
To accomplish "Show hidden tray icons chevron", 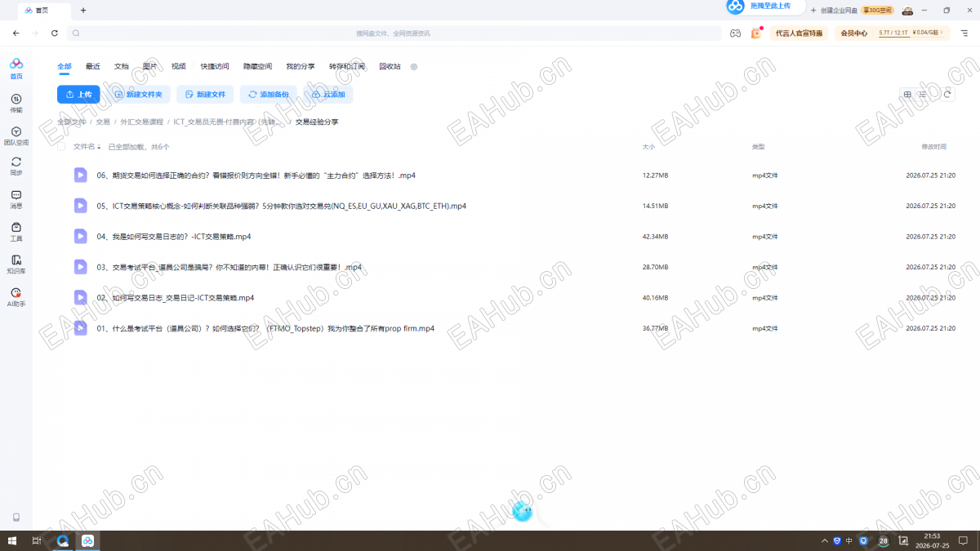I will tap(823, 541).
